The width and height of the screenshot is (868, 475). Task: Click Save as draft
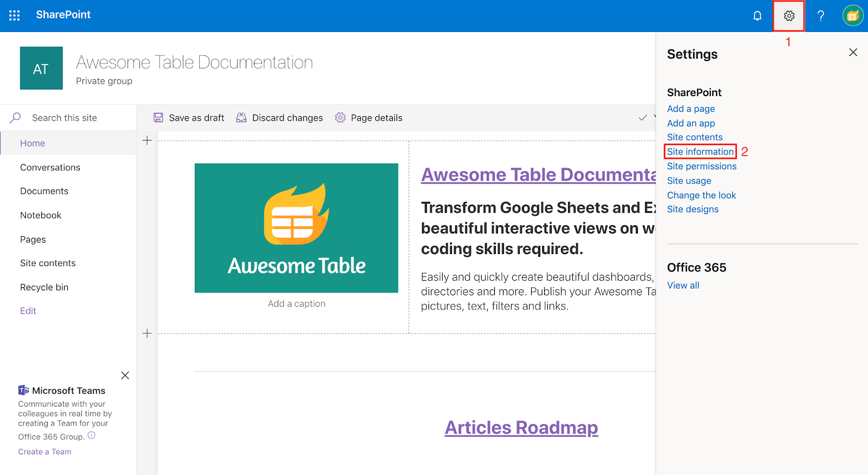click(x=189, y=118)
